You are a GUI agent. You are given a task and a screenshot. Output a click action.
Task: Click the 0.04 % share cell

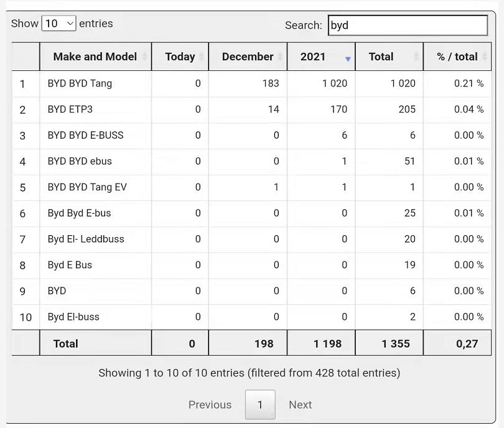469,109
